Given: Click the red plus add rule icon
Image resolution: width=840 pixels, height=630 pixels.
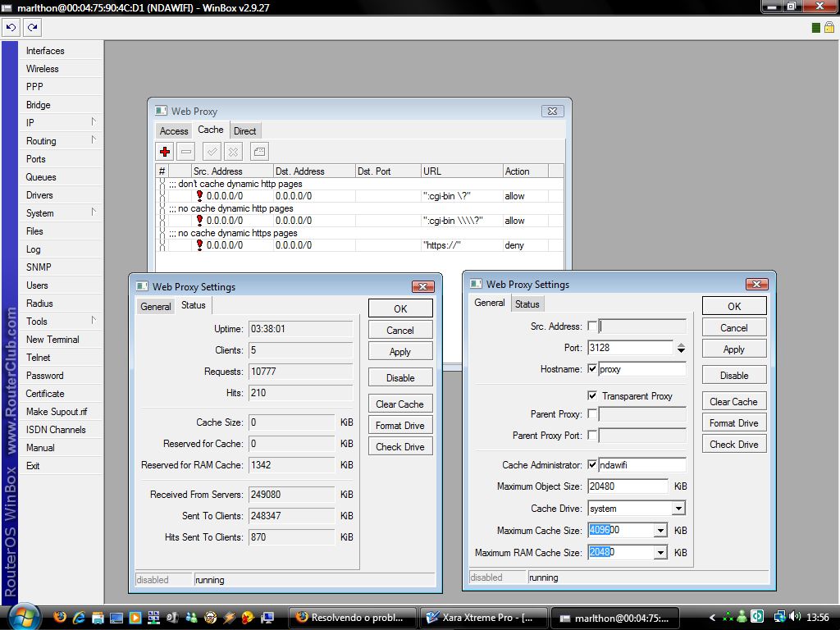Looking at the screenshot, I should click(x=165, y=152).
